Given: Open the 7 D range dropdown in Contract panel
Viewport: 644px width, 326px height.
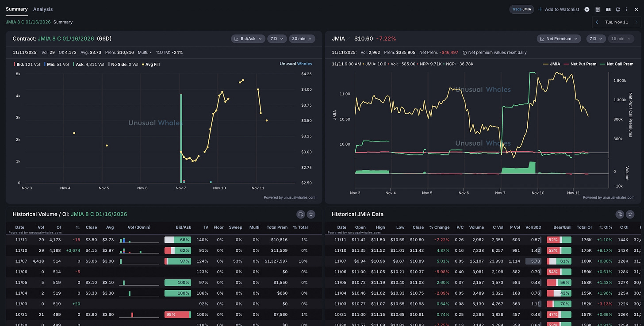Looking at the screenshot, I should (277, 39).
